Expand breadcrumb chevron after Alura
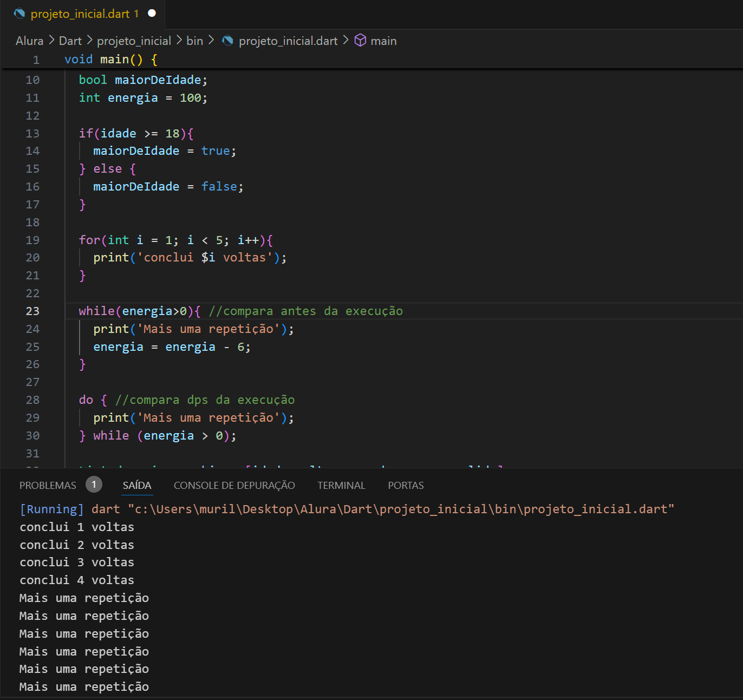The image size is (743, 700). (51, 41)
